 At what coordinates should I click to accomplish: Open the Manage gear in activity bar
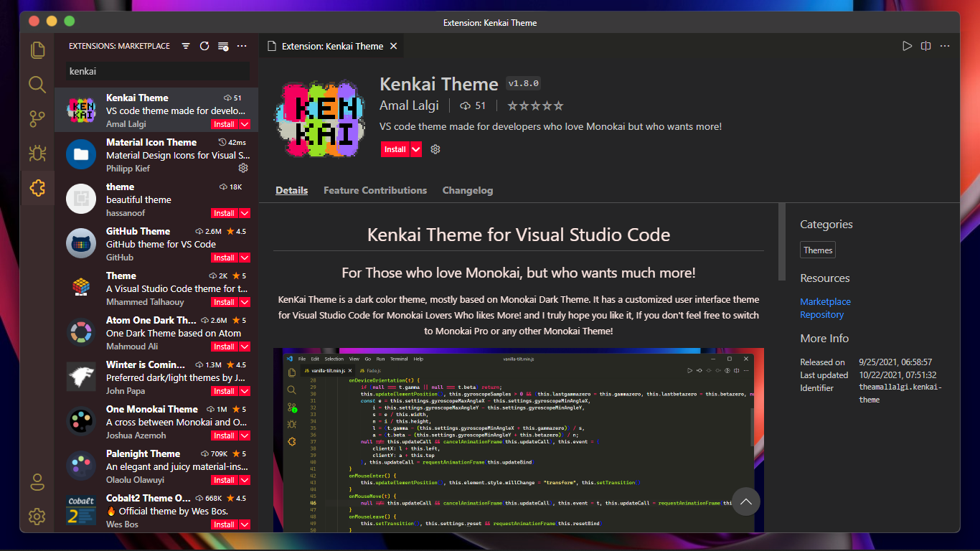37,516
